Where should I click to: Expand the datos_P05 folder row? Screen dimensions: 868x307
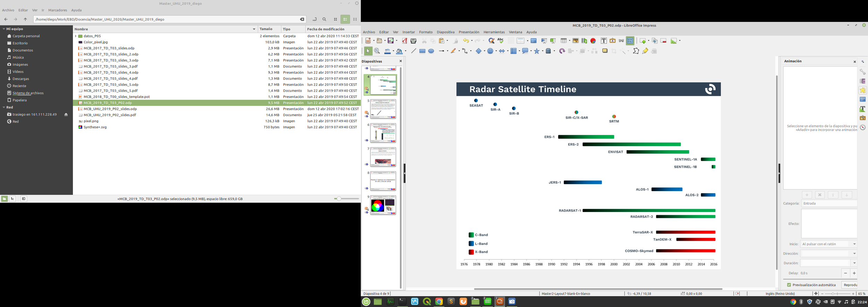(x=76, y=36)
